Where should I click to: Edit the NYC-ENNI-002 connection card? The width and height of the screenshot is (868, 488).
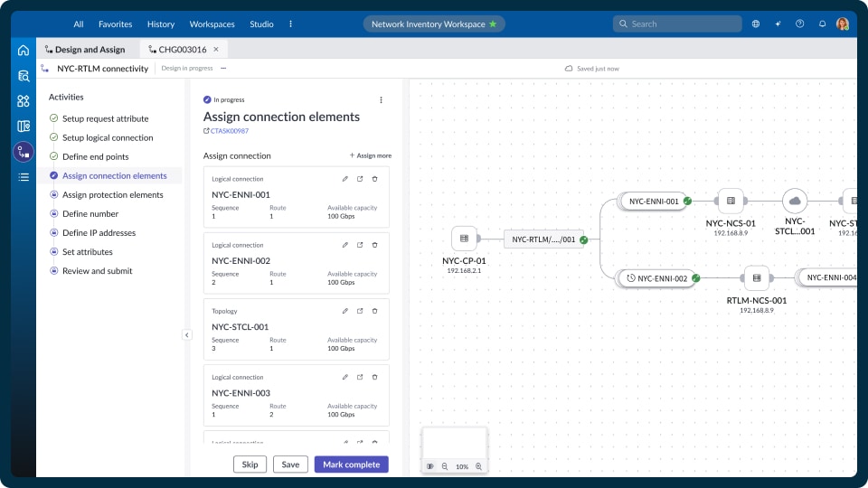(x=344, y=245)
